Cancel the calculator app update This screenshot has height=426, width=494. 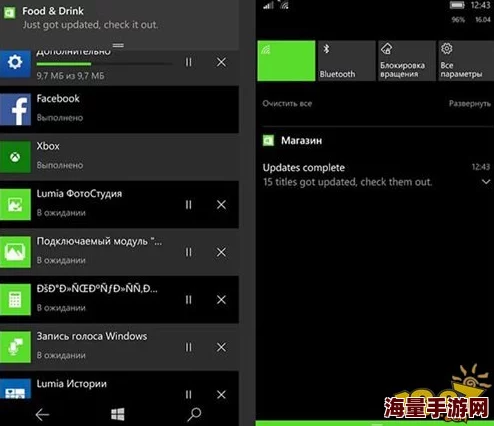(x=221, y=300)
